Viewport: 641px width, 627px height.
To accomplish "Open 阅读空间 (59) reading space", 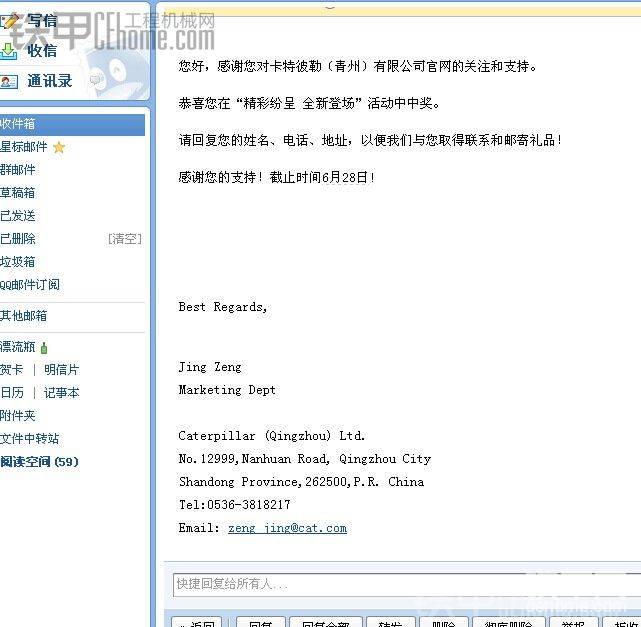I will (39, 461).
